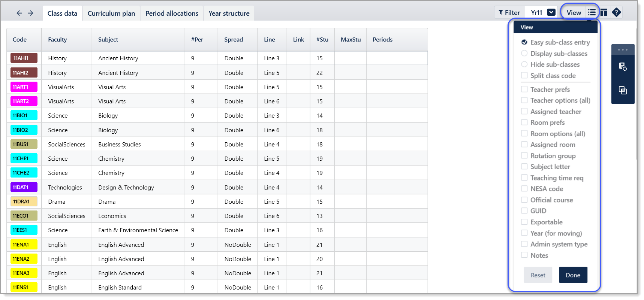Click the duplicate pages icon in side panel
This screenshot has width=644, height=300.
[x=623, y=90]
